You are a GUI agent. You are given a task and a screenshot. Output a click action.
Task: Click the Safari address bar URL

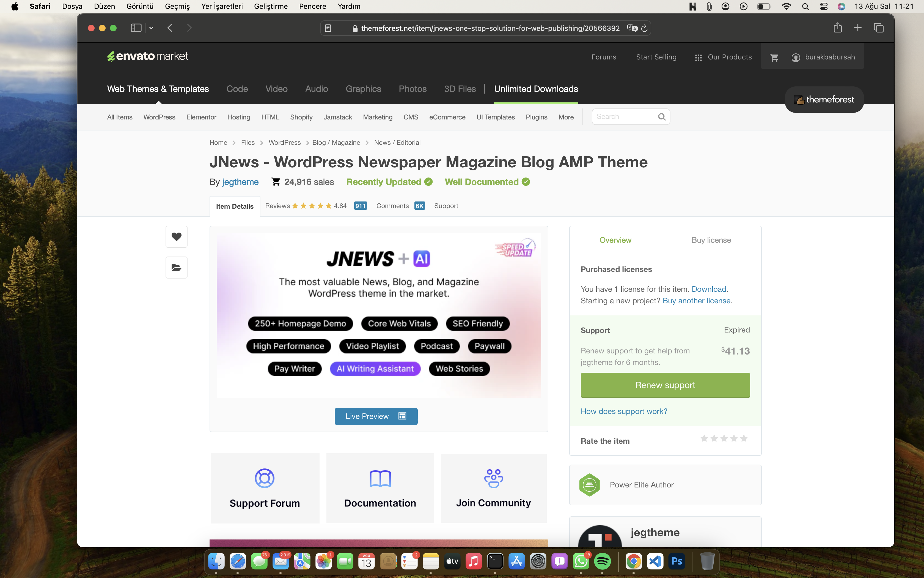[x=490, y=28]
